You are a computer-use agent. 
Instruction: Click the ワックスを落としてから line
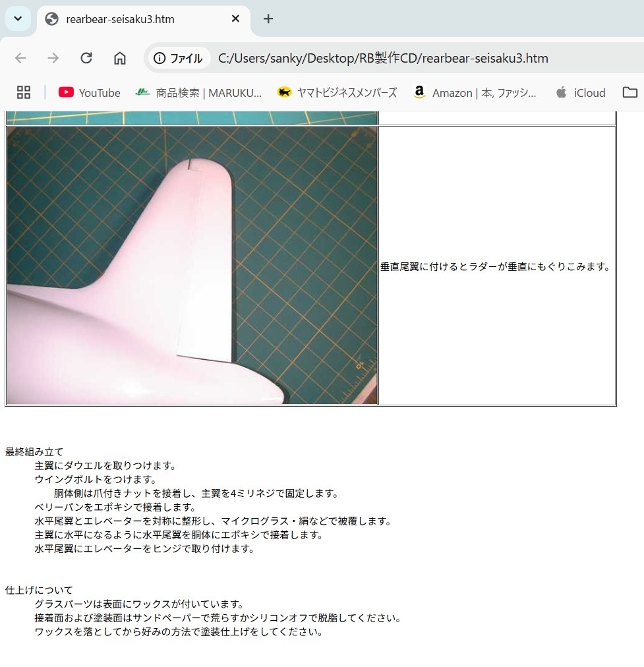(x=178, y=631)
